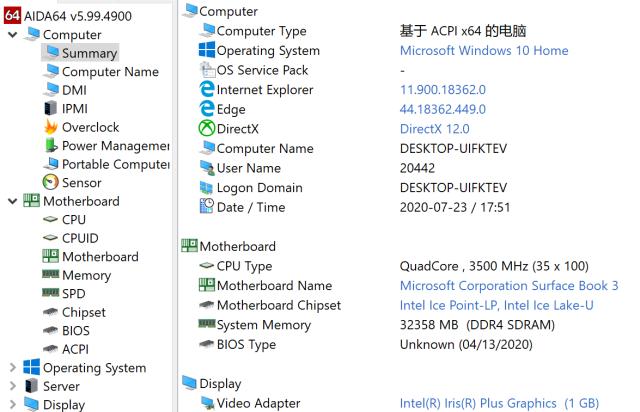This screenshot has height=412, width=640.
Task: Click the value 基于 ACPI x64 的电脑
Action: pos(463,31)
